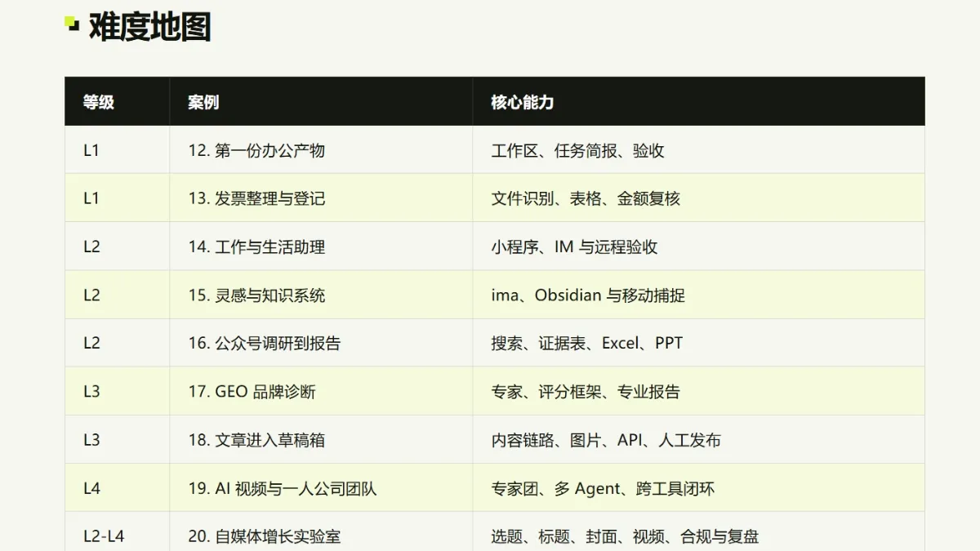Click the L4 level cell
This screenshot has width=980, height=551.
click(91, 488)
